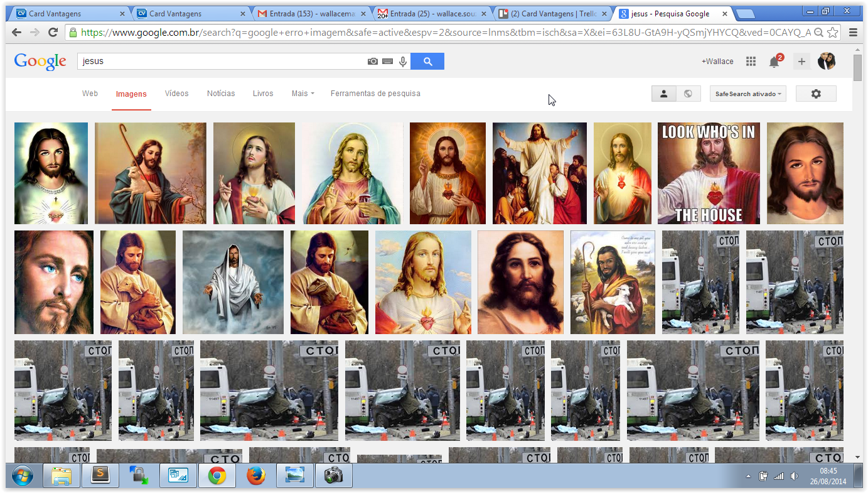
Task: Open Google+ notifications bell
Action: [x=775, y=61]
